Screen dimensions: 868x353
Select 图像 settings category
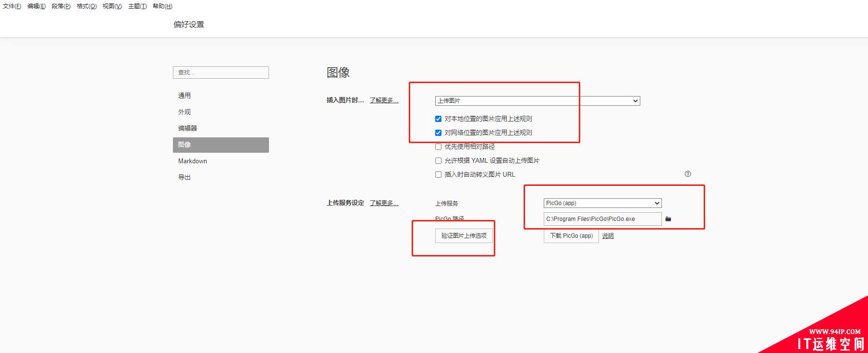coord(221,145)
